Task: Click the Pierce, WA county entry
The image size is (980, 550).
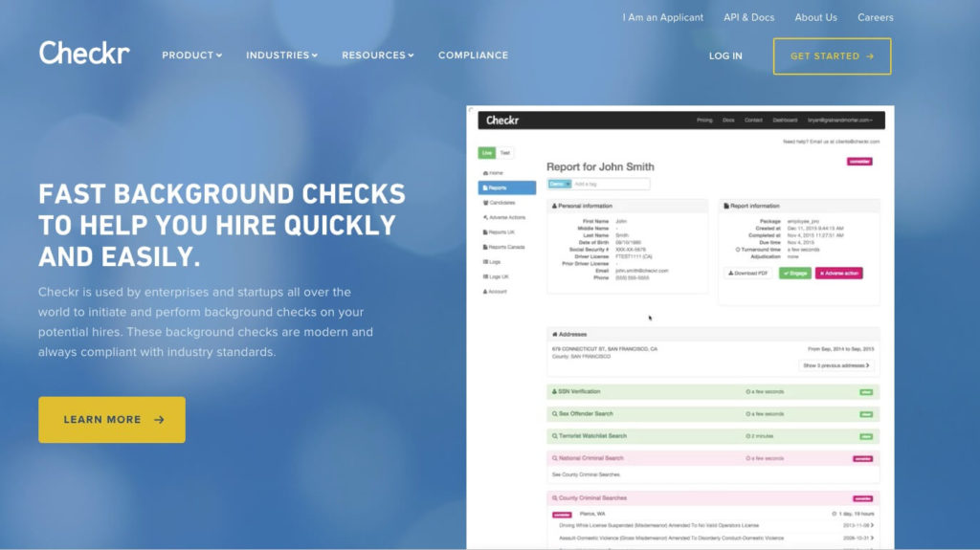Action: click(591, 514)
